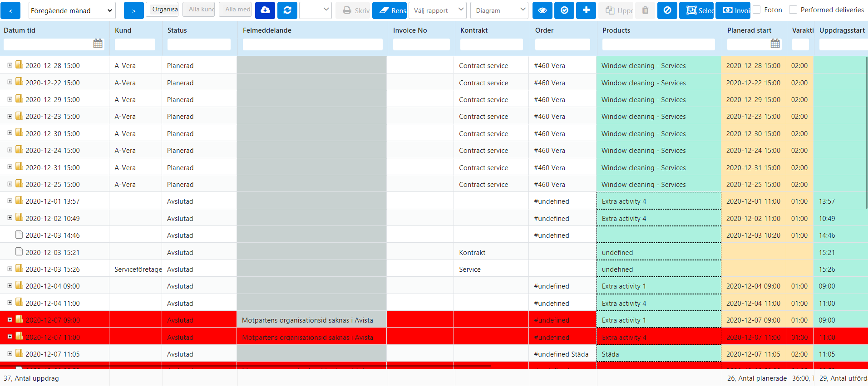The height and width of the screenshot is (387, 868).
Task: Expand row 2020-12-30 15:00
Action: (10, 133)
